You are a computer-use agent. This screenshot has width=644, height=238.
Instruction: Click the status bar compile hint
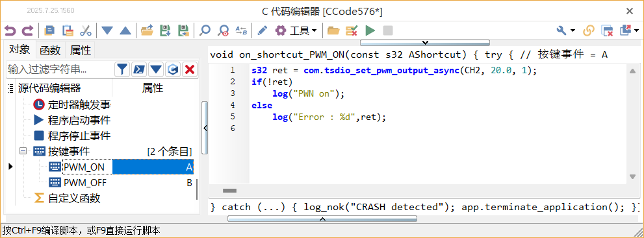(81, 231)
